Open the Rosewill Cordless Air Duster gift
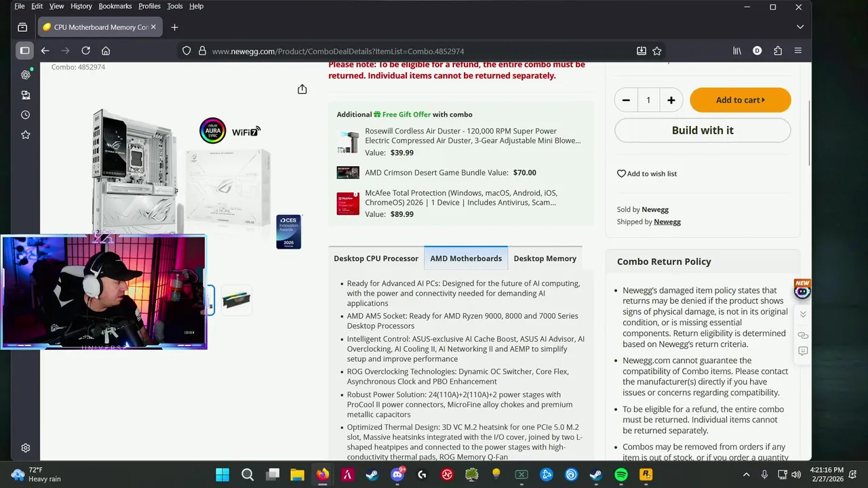 coord(473,136)
